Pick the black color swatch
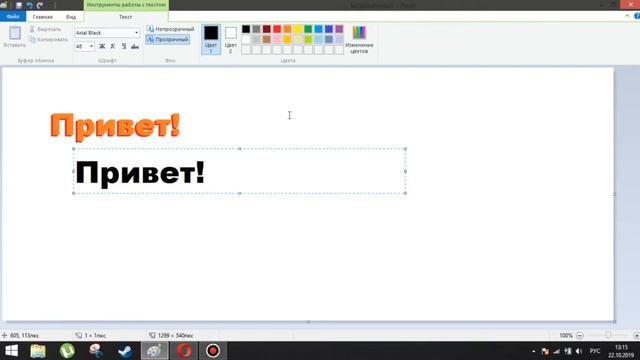 [246, 29]
